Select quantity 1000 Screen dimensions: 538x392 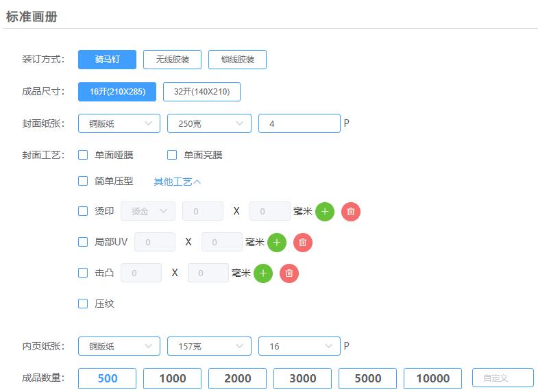(x=172, y=378)
